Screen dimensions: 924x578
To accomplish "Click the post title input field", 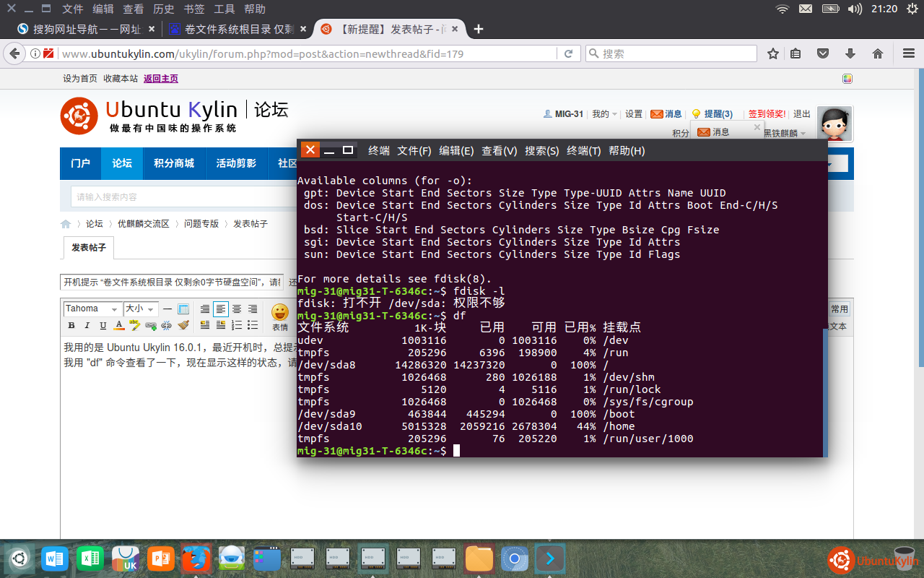I will pyautogui.click(x=172, y=282).
